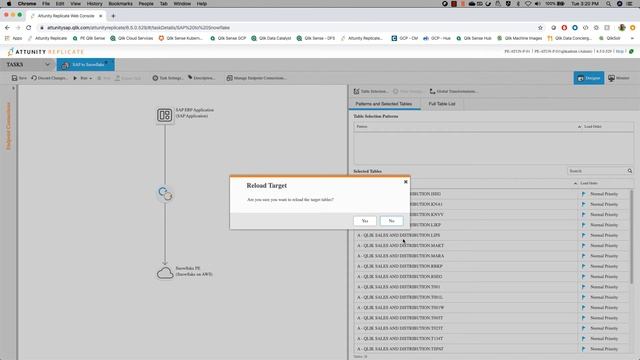The image size is (640, 360).
Task: Open Global Transformations
Action: click(453, 91)
